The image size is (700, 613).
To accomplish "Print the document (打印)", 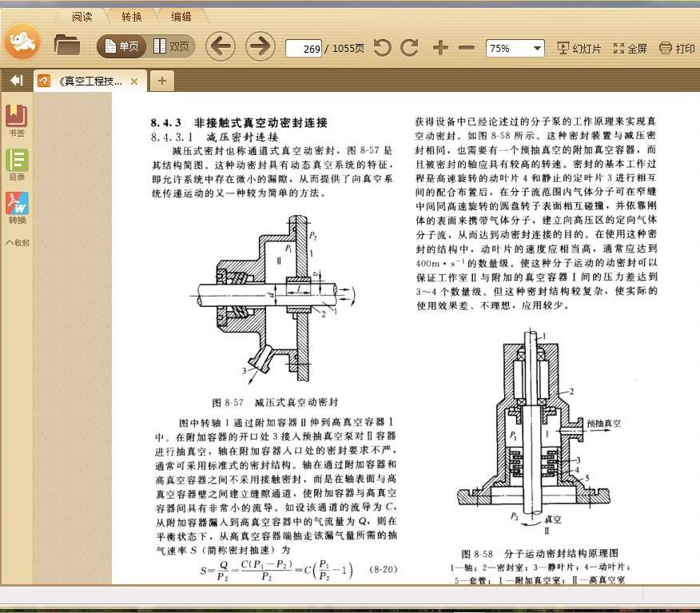I will [x=677, y=48].
